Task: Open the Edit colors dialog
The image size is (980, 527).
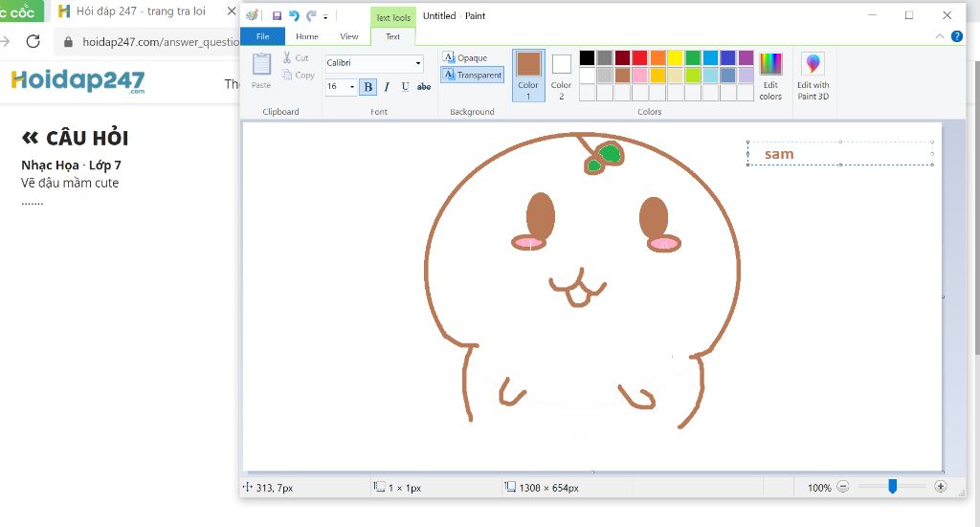Action: point(770,77)
